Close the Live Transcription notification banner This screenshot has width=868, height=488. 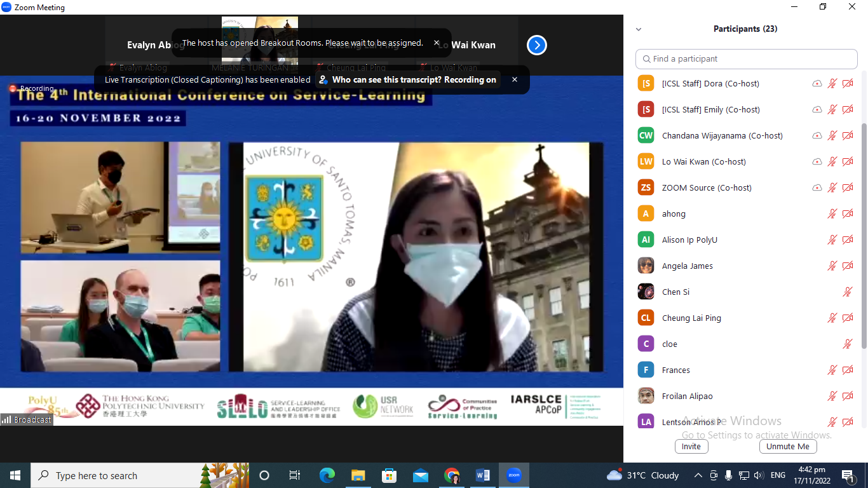point(515,79)
